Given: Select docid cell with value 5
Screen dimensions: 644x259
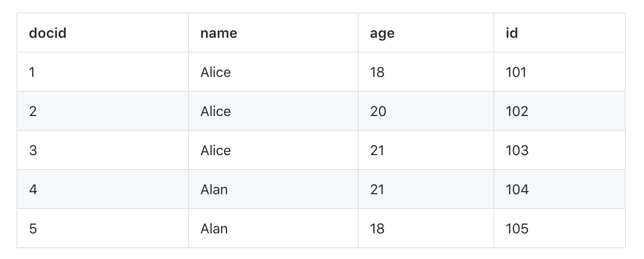Looking at the screenshot, I should [x=33, y=229].
